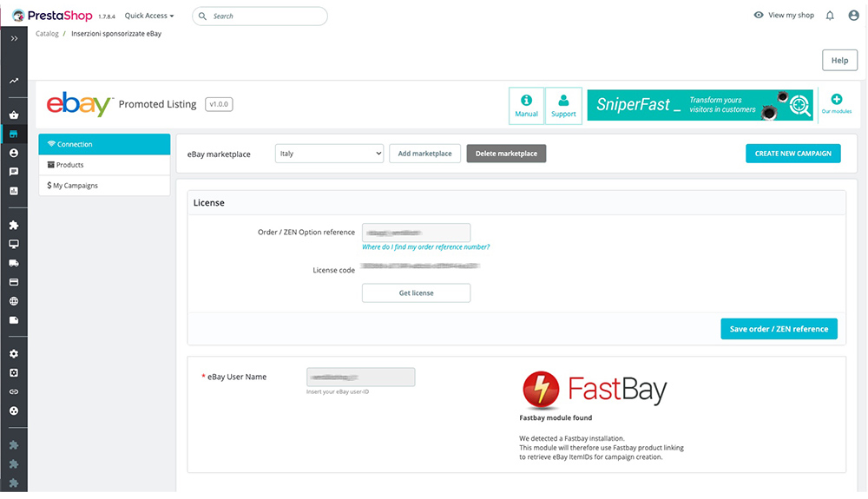Click the Get license button
This screenshot has height=499, width=868.
(417, 293)
